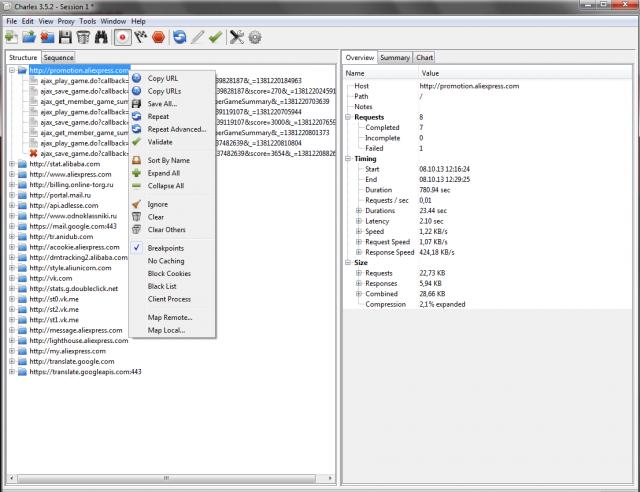The height and width of the screenshot is (492, 640).
Task: Expand the translate.google.com host node
Action: (12, 361)
